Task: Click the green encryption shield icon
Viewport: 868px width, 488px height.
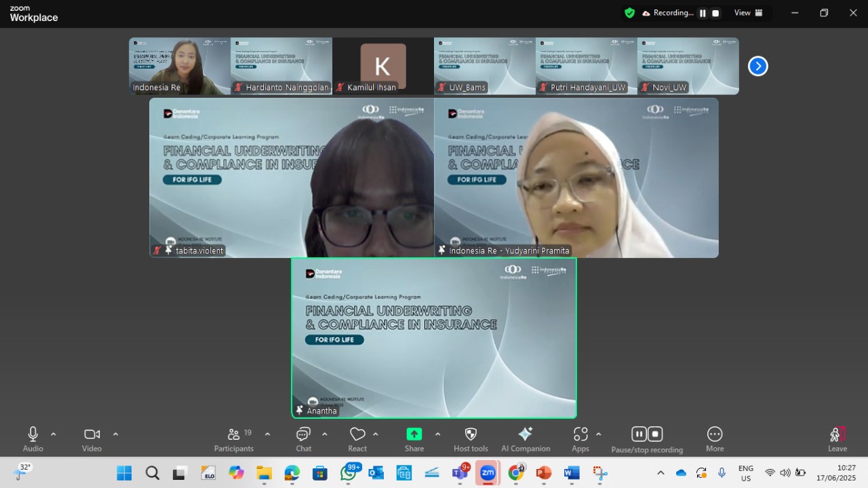Action: point(630,13)
